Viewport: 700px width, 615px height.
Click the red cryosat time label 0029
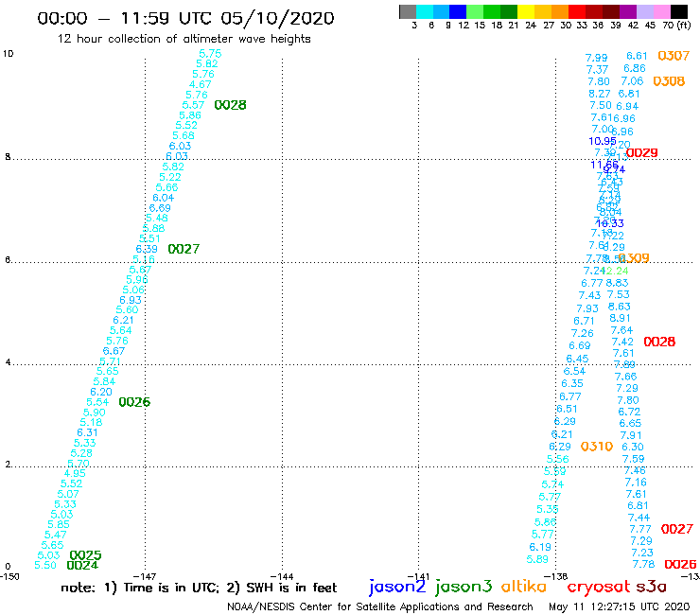[642, 153]
